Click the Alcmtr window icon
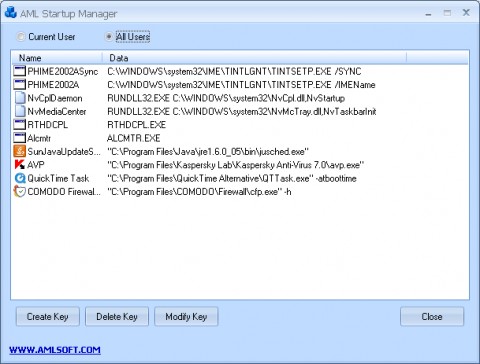Screen dimensions: 480x364 tap(20, 138)
